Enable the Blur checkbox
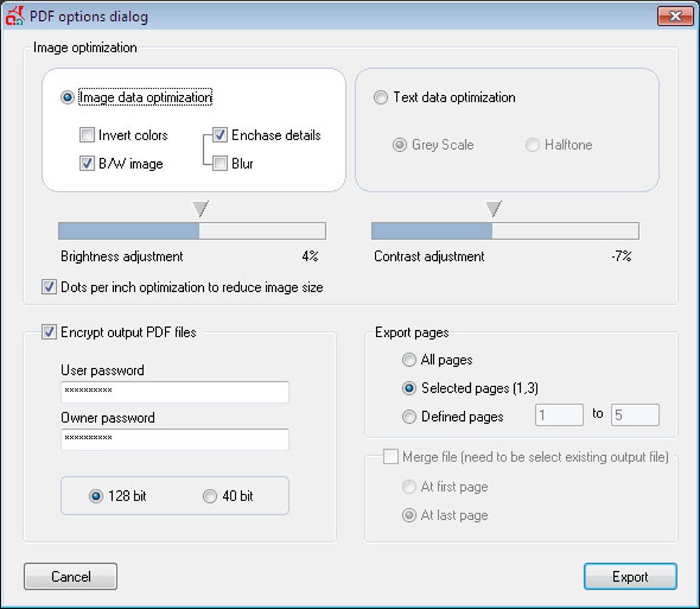This screenshot has height=609, width=700. pos(220,164)
